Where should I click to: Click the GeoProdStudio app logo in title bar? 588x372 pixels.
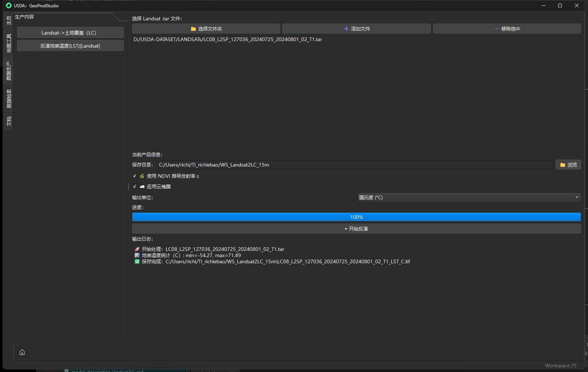[9, 5]
